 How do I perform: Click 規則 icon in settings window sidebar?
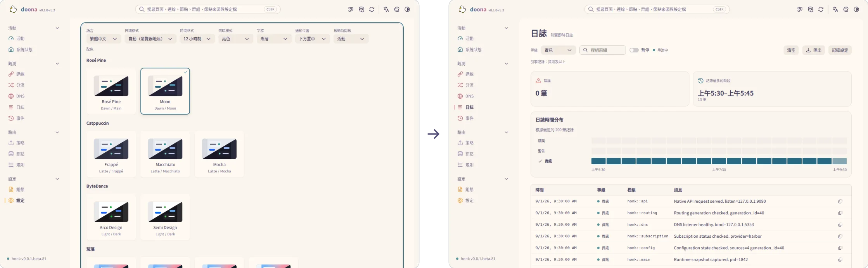tap(11, 165)
